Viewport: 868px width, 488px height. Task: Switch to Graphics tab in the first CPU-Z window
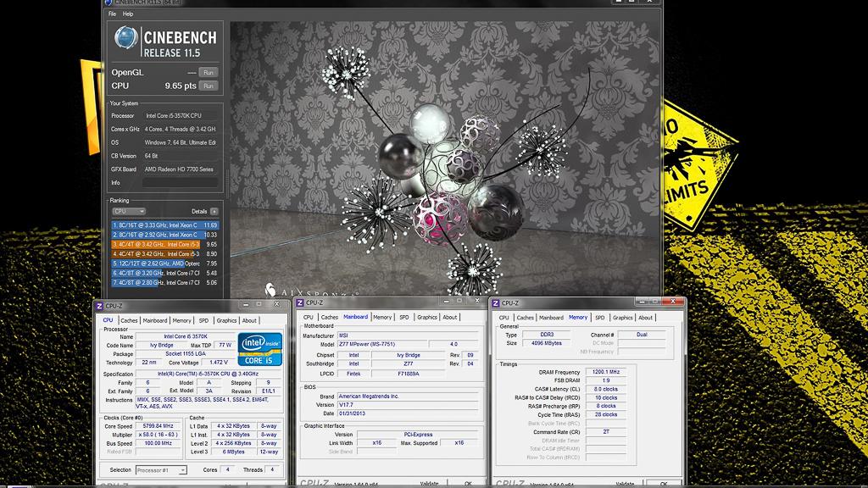[x=226, y=320]
